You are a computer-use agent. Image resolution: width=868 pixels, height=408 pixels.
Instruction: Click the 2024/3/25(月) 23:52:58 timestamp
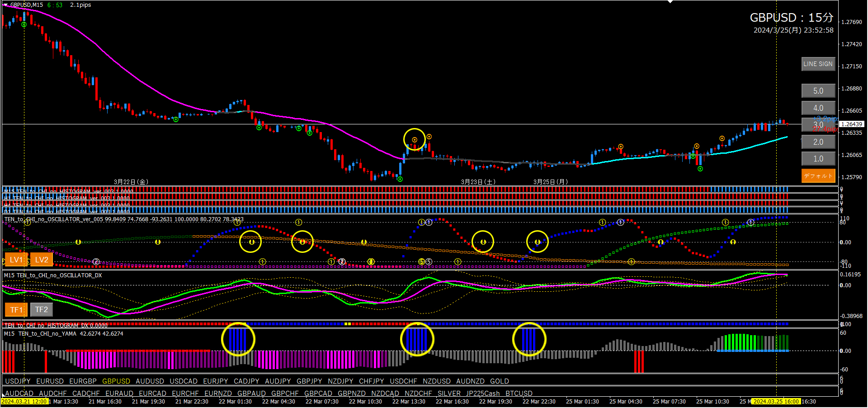point(793,30)
